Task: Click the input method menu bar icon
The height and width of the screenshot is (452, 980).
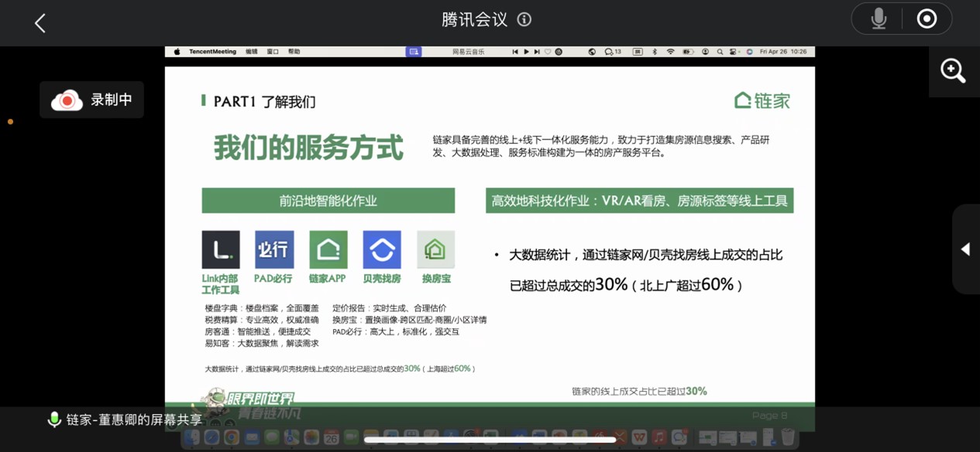Action: (x=638, y=52)
